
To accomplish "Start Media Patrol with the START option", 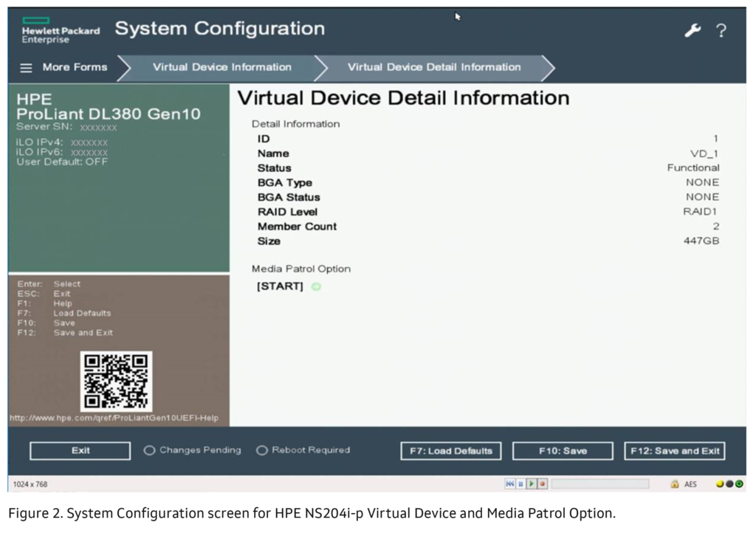I will [x=280, y=286].
